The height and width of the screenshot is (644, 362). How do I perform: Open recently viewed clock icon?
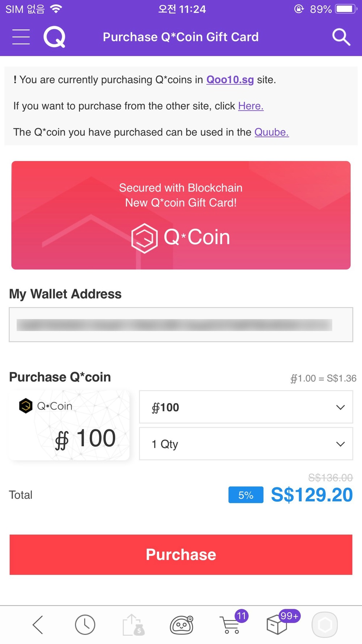pos(85,625)
